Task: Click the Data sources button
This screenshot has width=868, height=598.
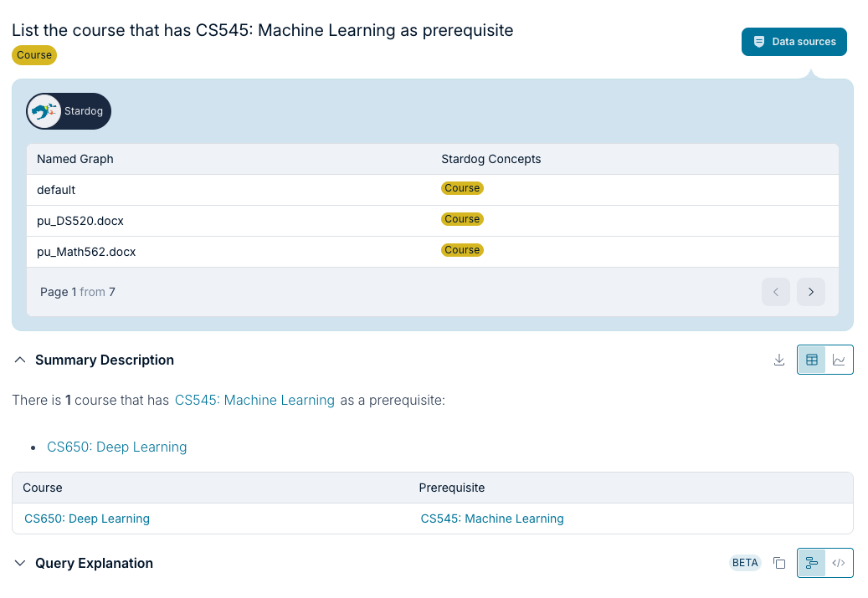Action: (794, 42)
